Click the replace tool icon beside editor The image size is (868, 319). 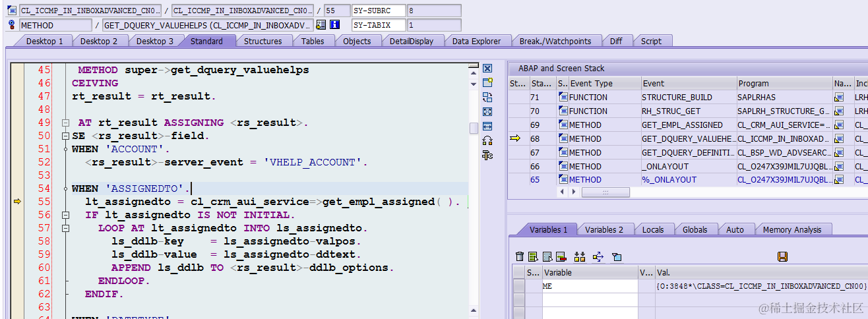click(487, 97)
